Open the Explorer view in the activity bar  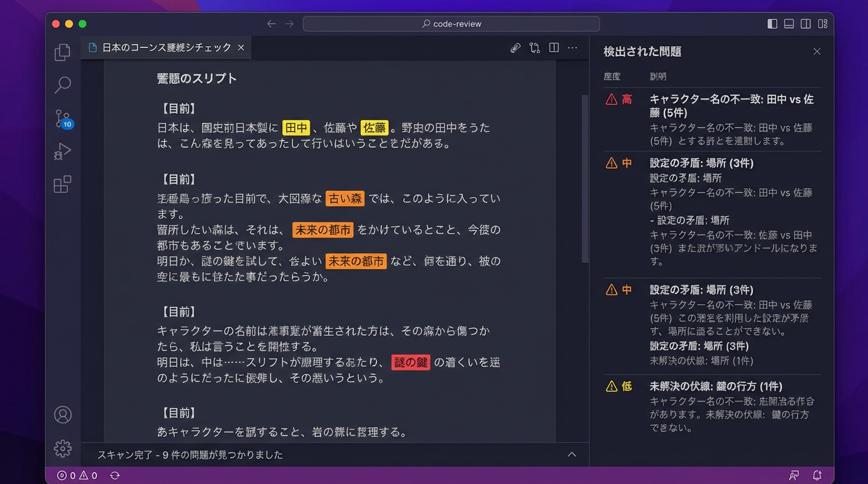[x=62, y=52]
